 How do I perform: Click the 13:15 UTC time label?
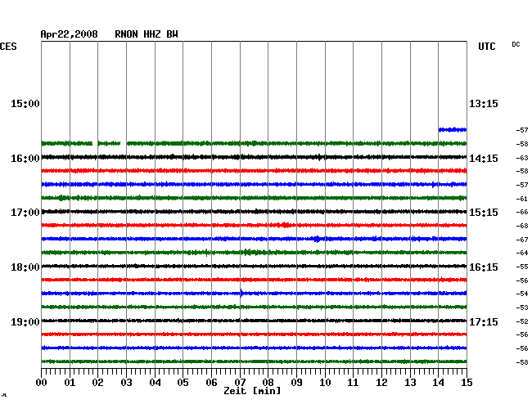pyautogui.click(x=484, y=104)
